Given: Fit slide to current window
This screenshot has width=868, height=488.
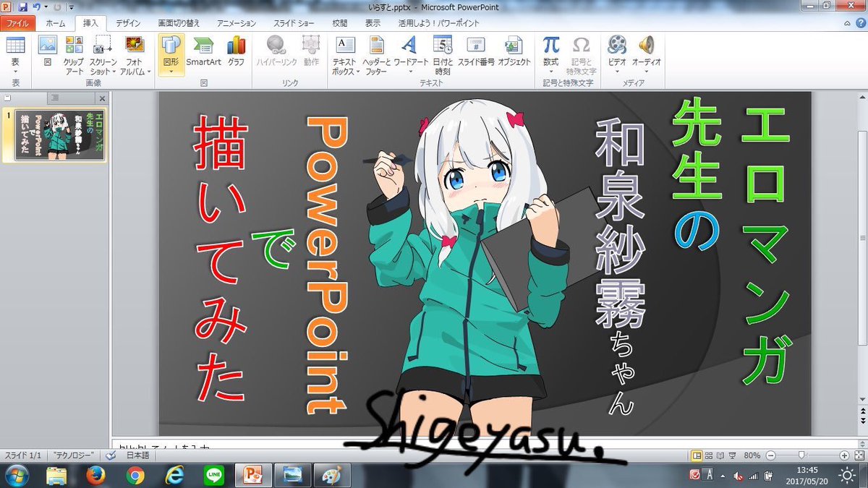Looking at the screenshot, I should [859, 455].
